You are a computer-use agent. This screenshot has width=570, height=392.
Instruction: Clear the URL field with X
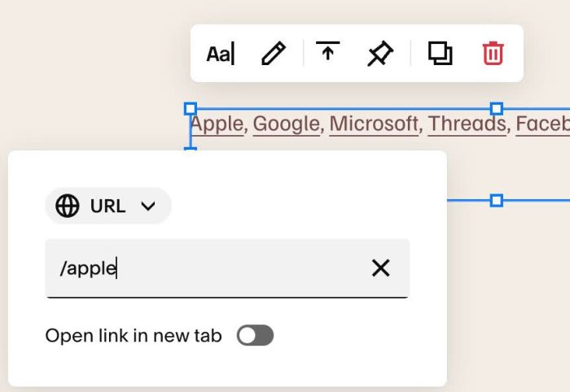(x=380, y=268)
